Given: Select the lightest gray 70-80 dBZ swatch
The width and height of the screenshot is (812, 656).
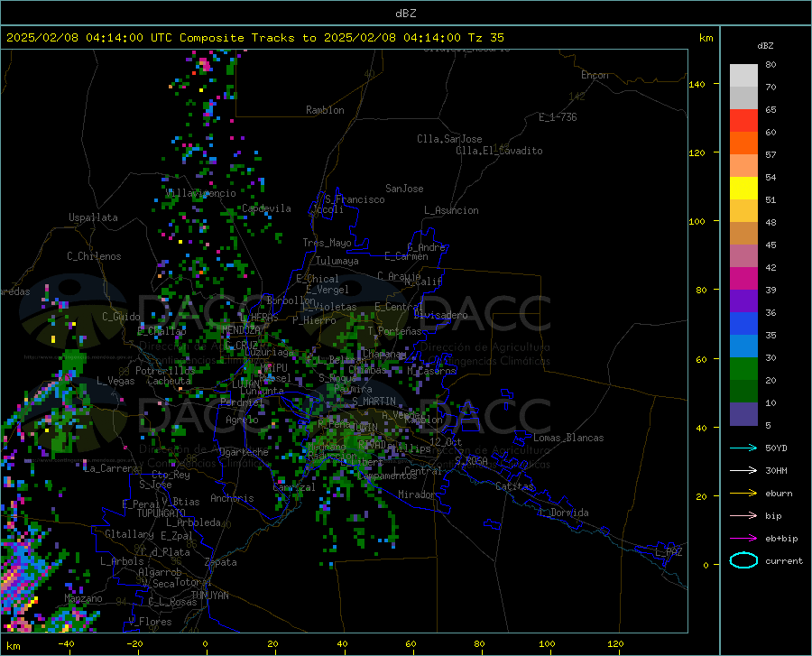Looking at the screenshot, I should [x=743, y=76].
